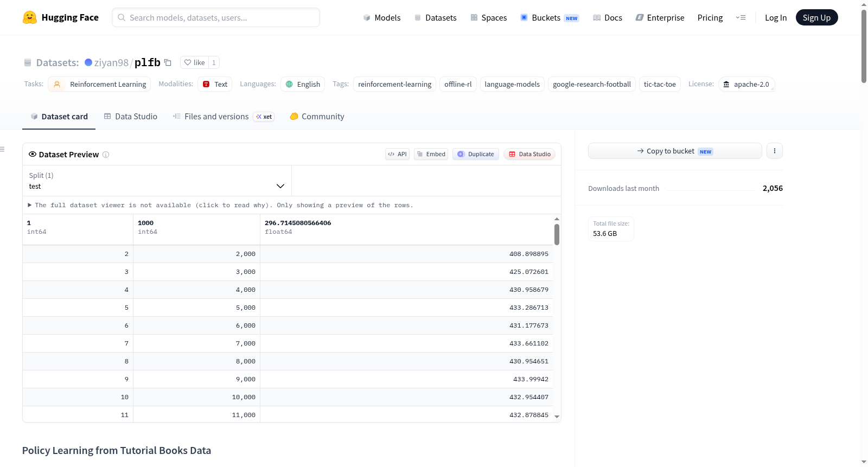This screenshot has width=868, height=467.
Task: Click the downloads count 2,056
Action: point(773,188)
